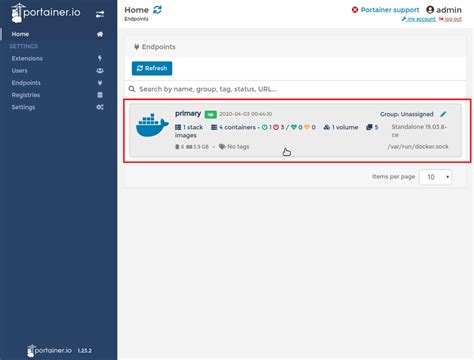Open the my account link

[x=419, y=19]
